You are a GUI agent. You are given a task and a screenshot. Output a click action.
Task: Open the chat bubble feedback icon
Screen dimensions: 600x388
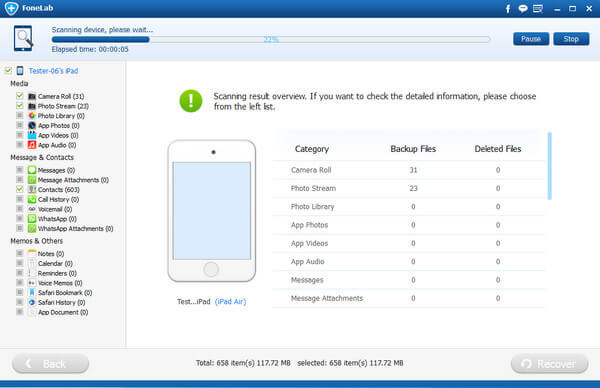(x=522, y=8)
